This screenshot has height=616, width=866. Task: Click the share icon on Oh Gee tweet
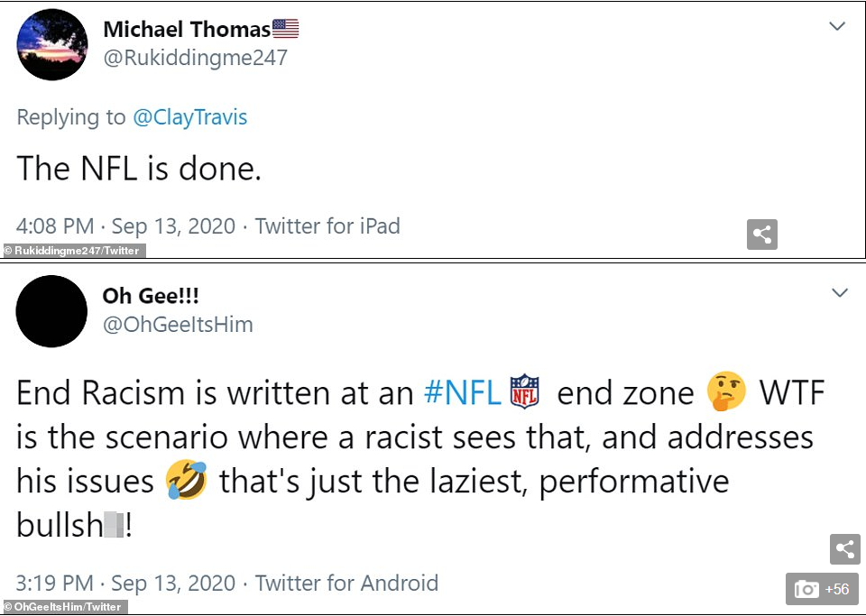(x=845, y=549)
